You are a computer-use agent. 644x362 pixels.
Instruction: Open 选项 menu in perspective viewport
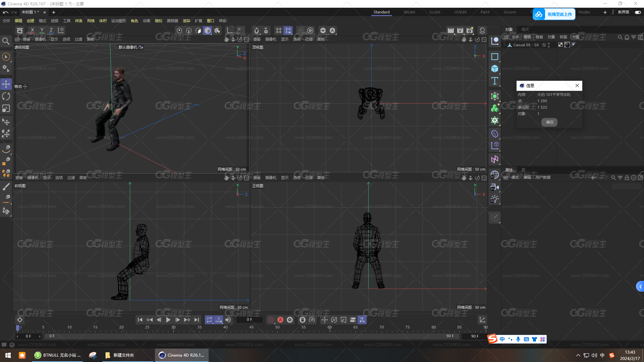pyautogui.click(x=66, y=40)
